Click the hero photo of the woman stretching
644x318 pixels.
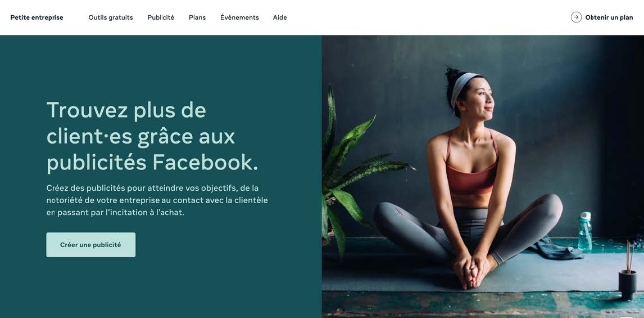click(x=483, y=177)
